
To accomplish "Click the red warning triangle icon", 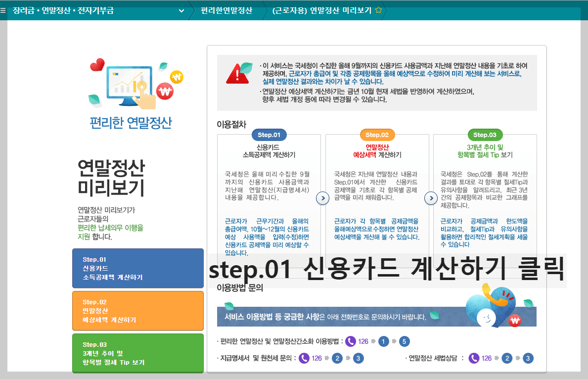I will tap(238, 72).
